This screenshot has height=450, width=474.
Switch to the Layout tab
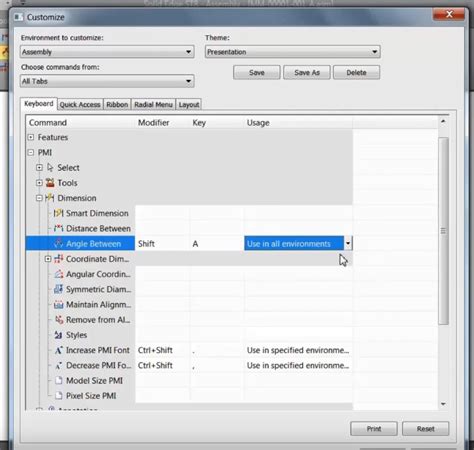pos(189,105)
